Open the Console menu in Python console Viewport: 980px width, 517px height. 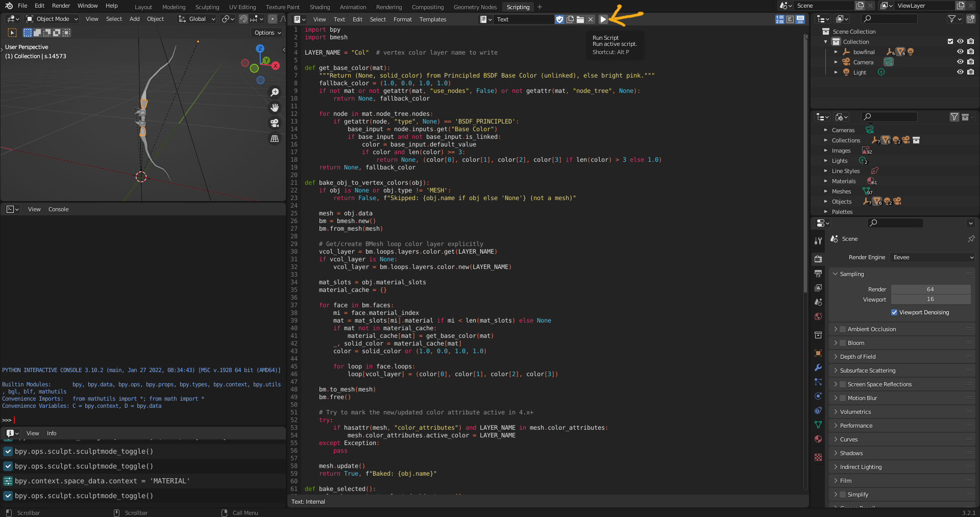point(58,209)
